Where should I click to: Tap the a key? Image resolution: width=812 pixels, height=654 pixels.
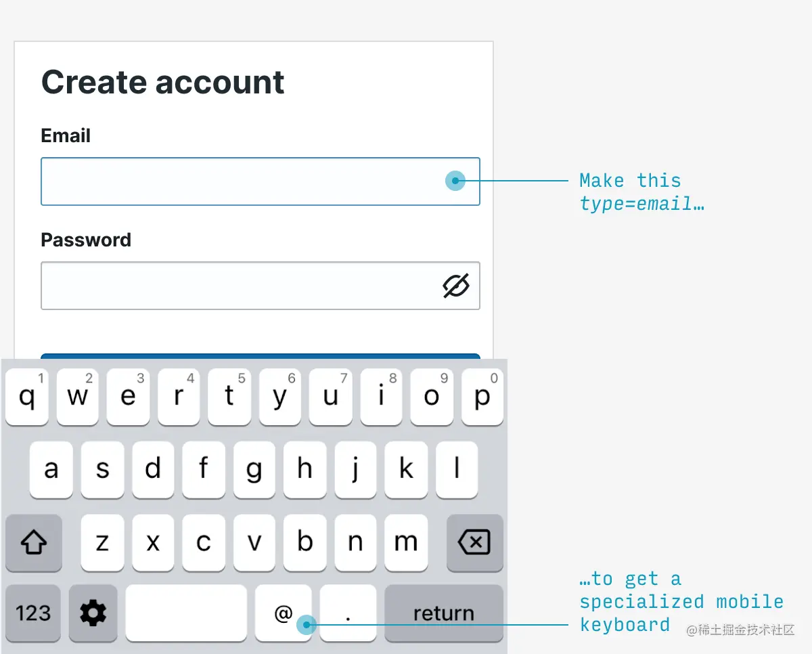(51, 469)
